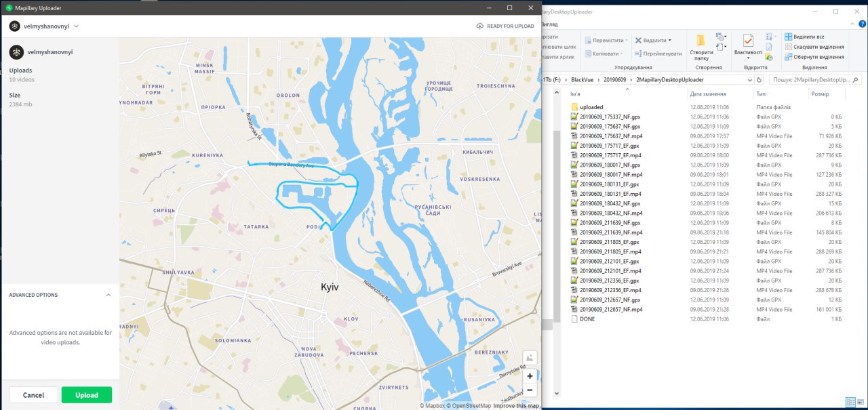
Task: Click Перемістити (Move to) in Explorer ribbon
Action: click(606, 40)
